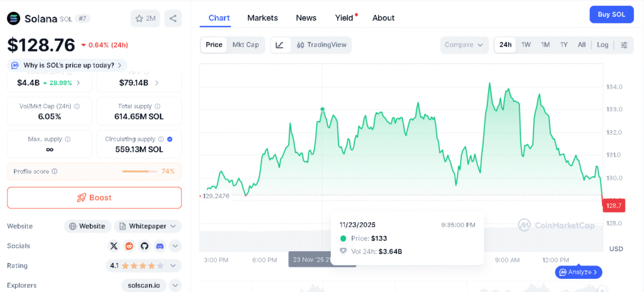The height and width of the screenshot is (292, 644).
Task: Open FDV $79.14B details arrow
Action: (x=157, y=82)
